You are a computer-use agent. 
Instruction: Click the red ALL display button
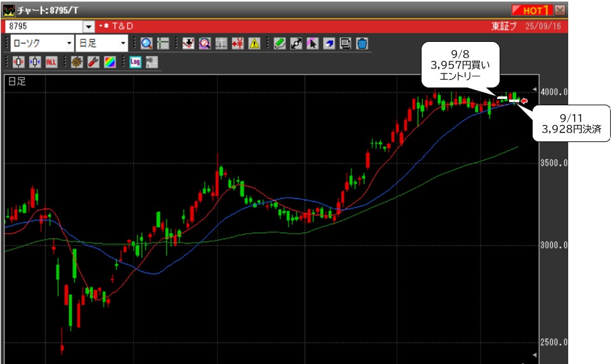click(x=51, y=62)
